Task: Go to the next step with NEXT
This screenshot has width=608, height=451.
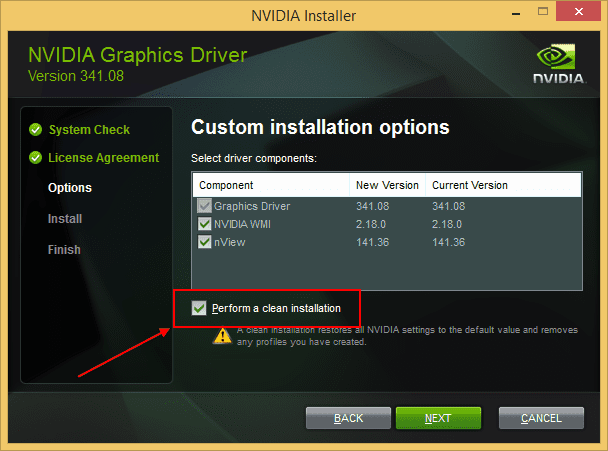Action: point(438,418)
